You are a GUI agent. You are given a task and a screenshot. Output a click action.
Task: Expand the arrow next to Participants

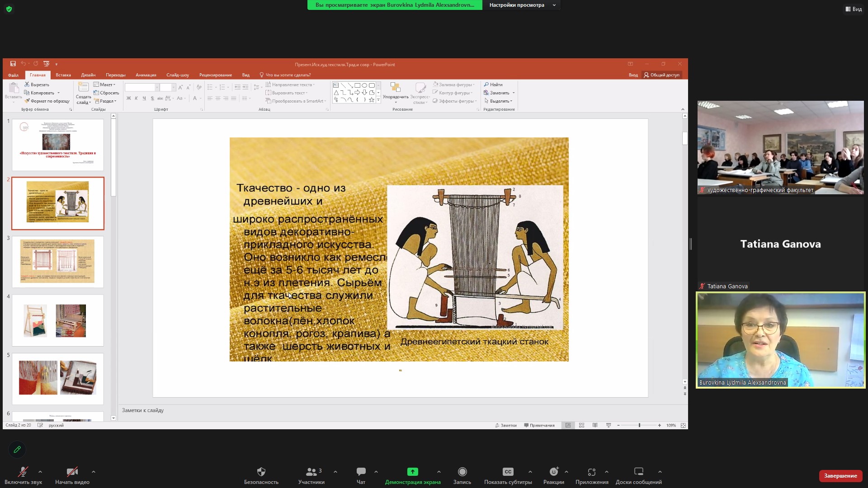pyautogui.click(x=335, y=472)
